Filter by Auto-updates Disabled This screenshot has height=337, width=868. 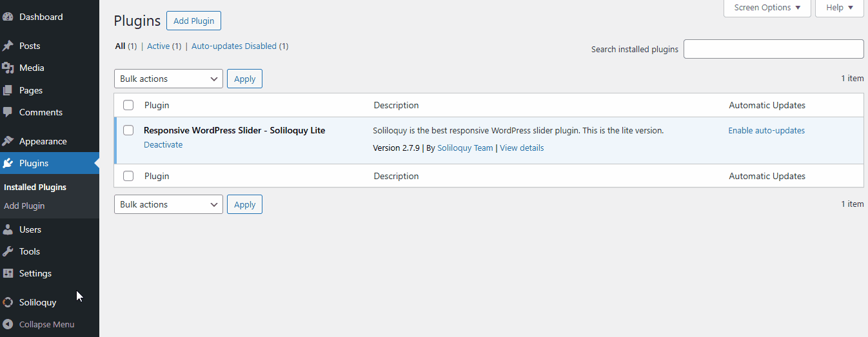(x=234, y=46)
